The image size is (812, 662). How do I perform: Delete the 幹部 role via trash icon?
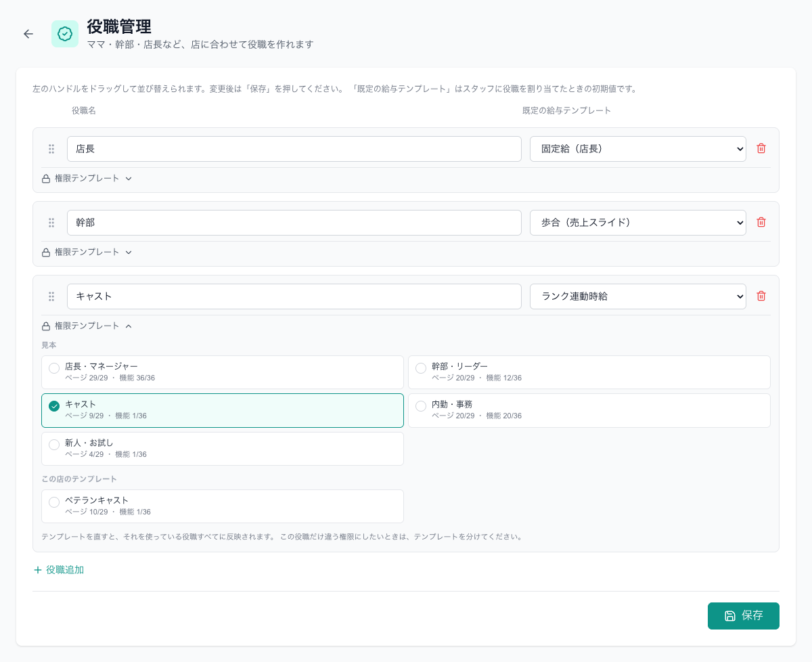(x=761, y=222)
